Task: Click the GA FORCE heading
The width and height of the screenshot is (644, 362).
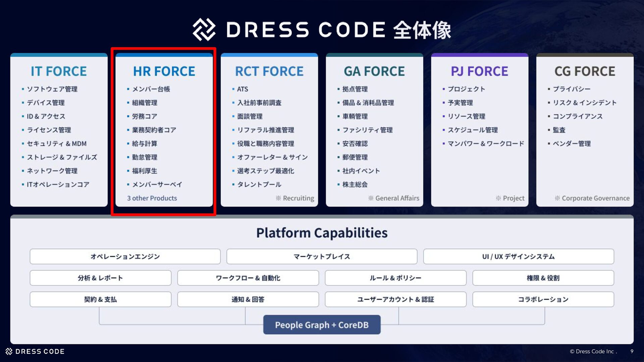Action: point(374,71)
